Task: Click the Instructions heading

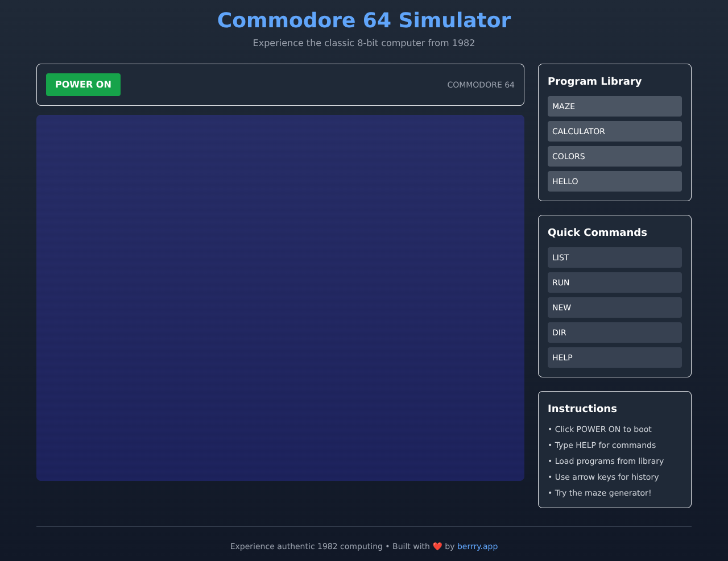Action: click(x=582, y=408)
